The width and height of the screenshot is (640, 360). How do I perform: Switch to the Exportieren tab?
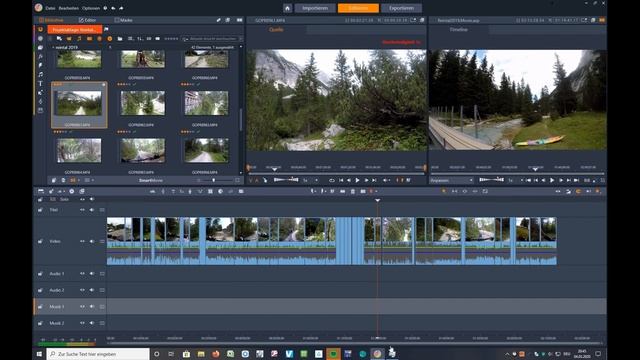click(401, 8)
